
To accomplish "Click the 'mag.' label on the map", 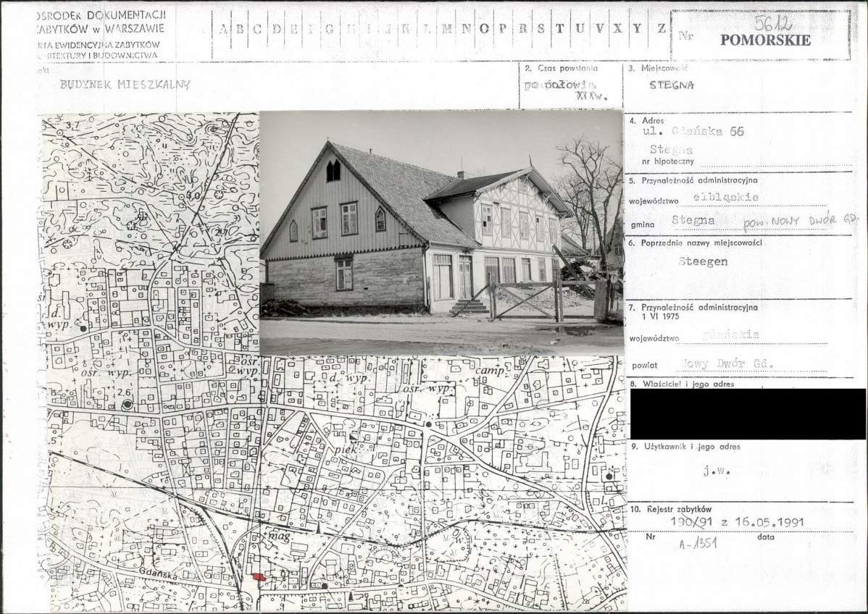I will 280,536.
